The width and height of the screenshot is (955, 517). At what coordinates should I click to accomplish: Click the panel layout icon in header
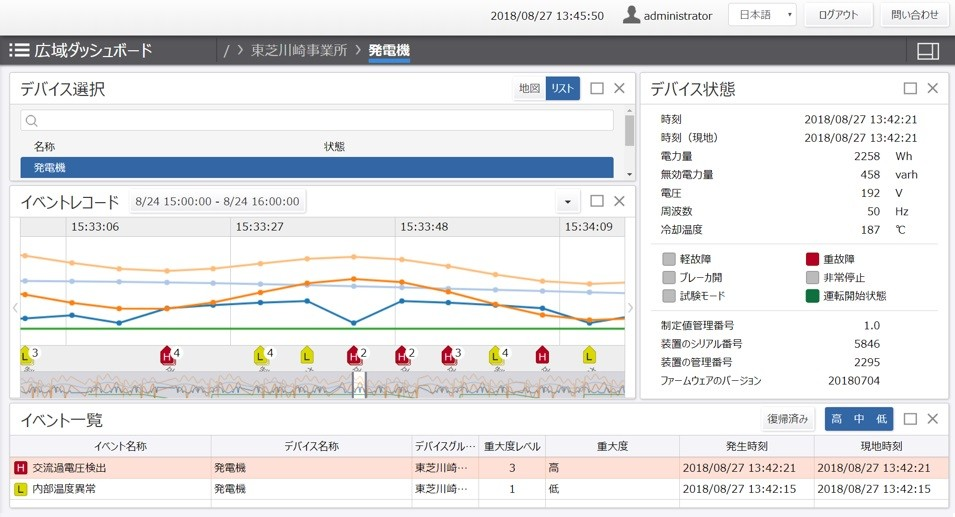[x=927, y=51]
